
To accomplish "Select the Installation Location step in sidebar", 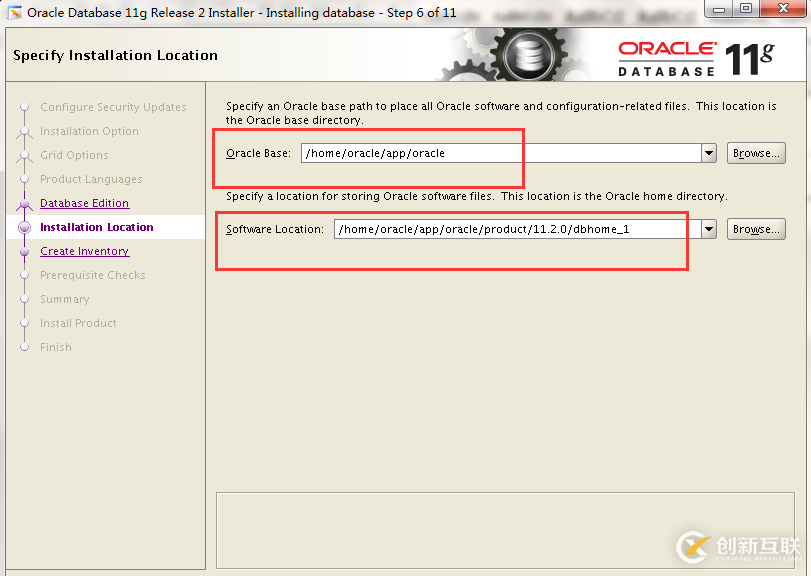I will [x=97, y=227].
